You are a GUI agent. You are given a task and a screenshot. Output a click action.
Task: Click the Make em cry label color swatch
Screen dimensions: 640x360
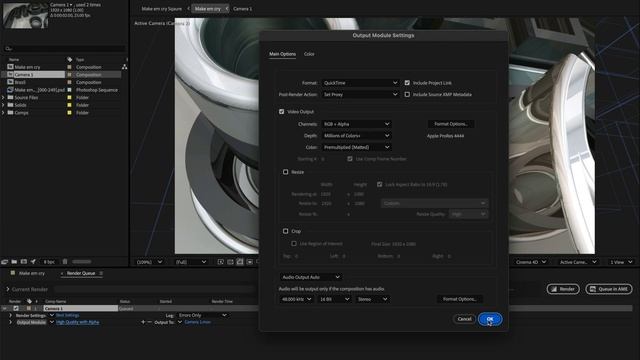pos(69,67)
